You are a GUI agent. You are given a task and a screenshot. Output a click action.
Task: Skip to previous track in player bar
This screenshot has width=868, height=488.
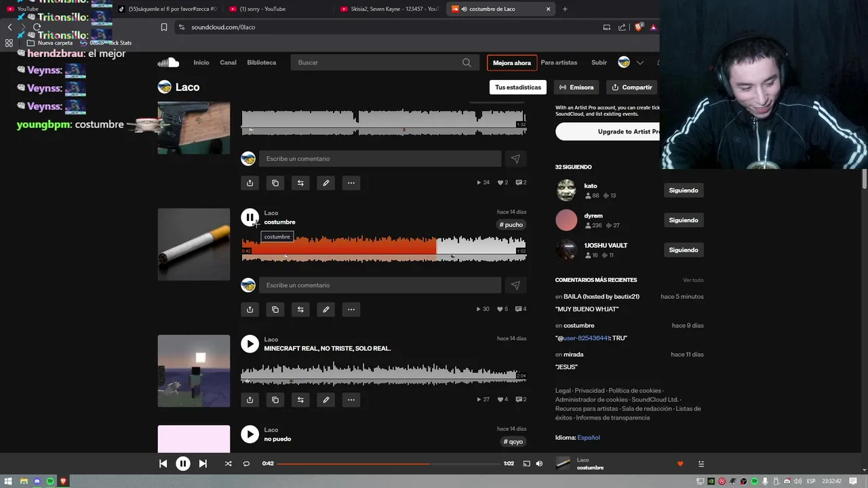click(x=163, y=464)
